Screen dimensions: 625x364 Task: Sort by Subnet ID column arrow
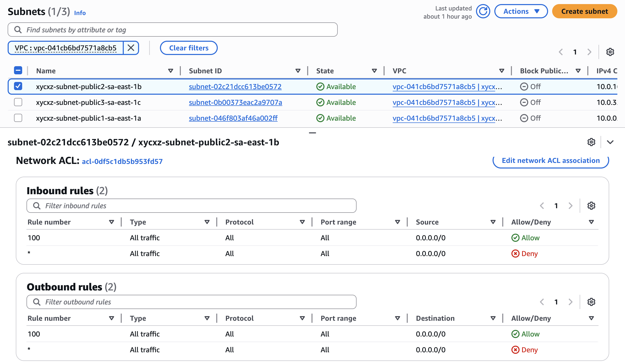pos(298,71)
